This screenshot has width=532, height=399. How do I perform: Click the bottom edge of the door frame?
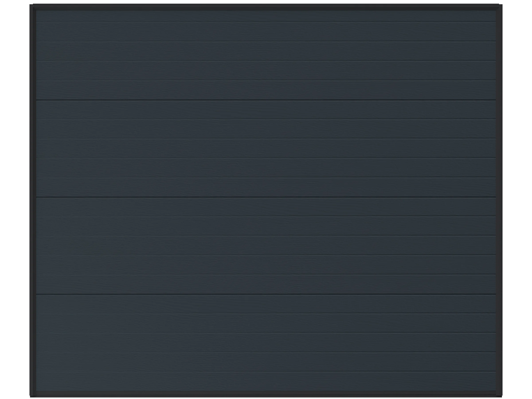(266, 393)
